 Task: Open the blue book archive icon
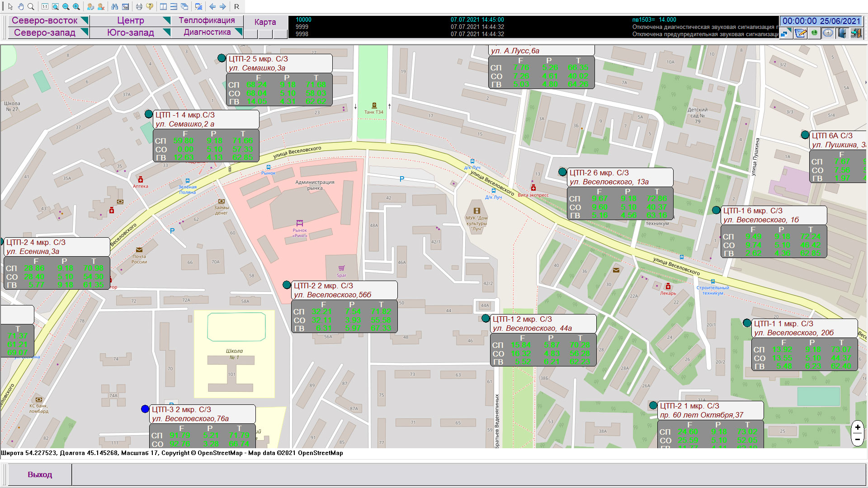(842, 33)
